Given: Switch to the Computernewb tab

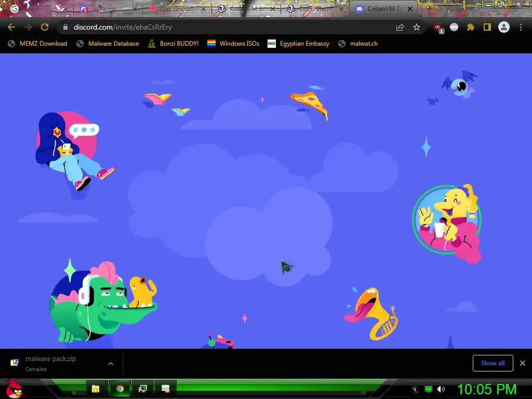Looking at the screenshot, I should point(315,9).
